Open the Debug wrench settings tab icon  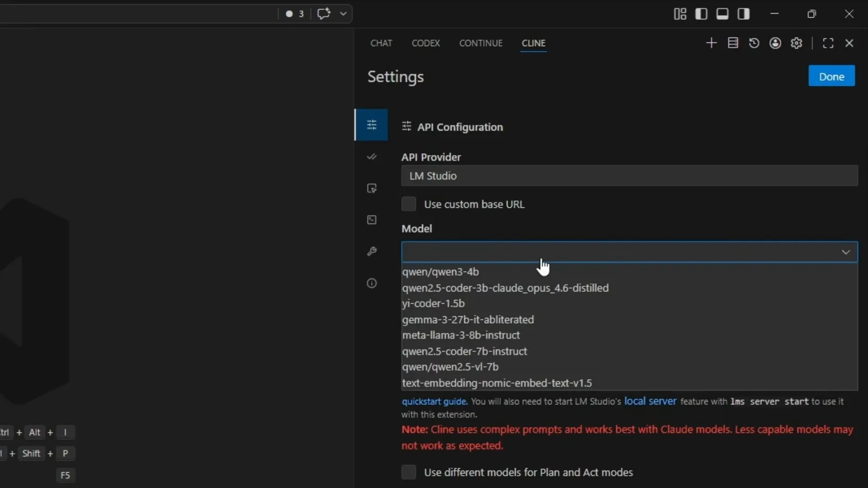372,251
